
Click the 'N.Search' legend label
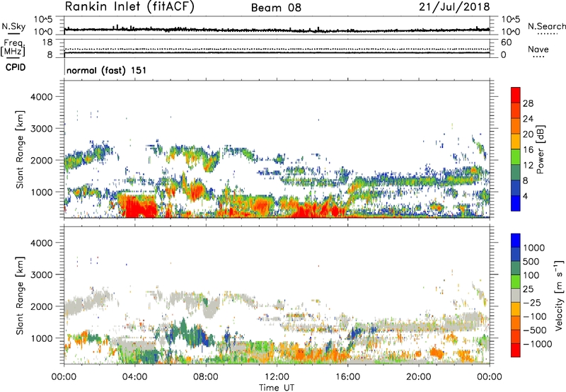(x=546, y=26)
